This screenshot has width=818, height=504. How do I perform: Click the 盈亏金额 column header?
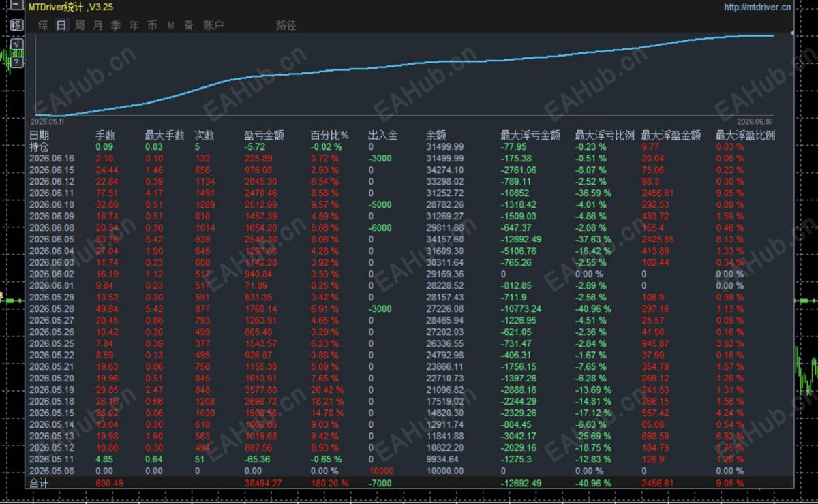(264, 136)
